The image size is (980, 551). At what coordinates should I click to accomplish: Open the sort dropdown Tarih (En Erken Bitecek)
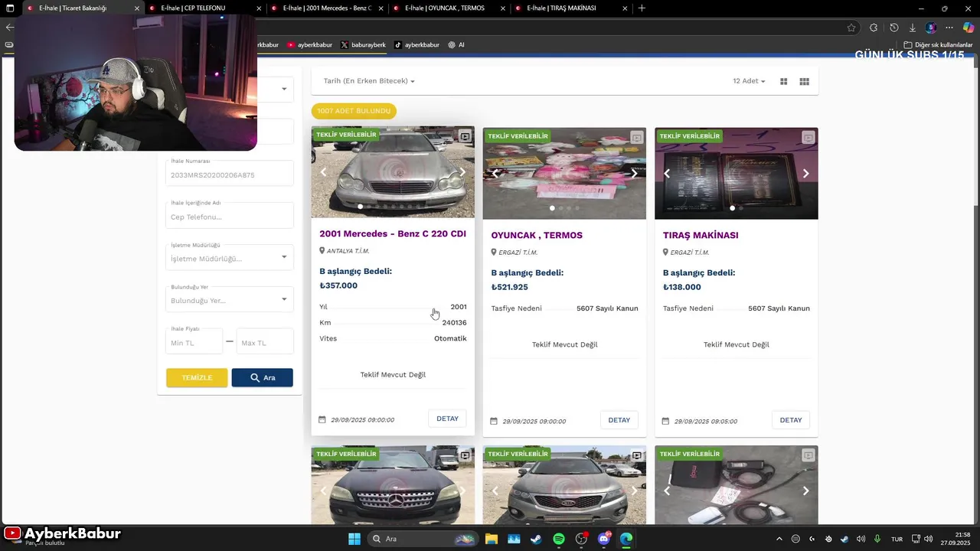click(x=369, y=81)
